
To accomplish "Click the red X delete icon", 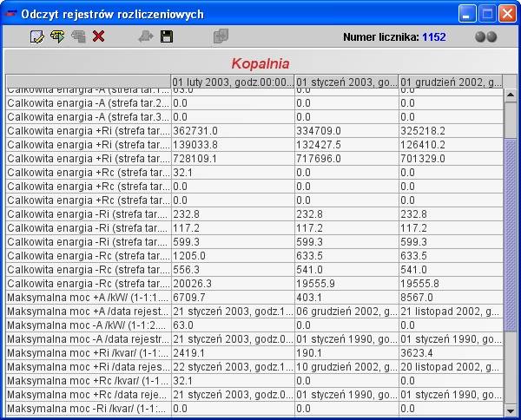I will click(99, 36).
